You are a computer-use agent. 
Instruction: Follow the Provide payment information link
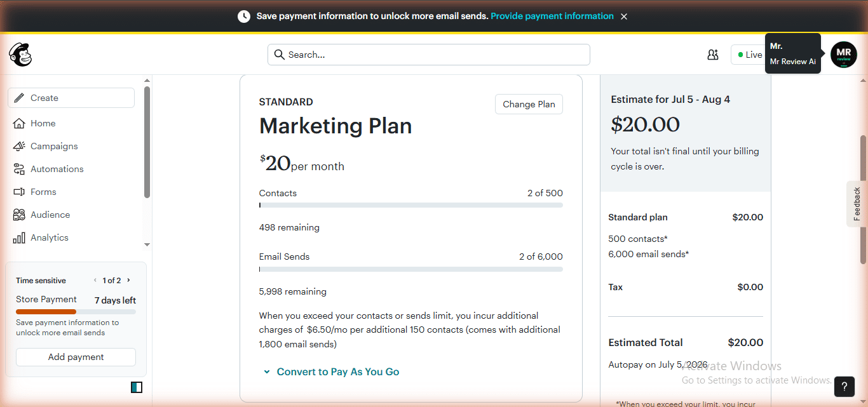tap(552, 16)
